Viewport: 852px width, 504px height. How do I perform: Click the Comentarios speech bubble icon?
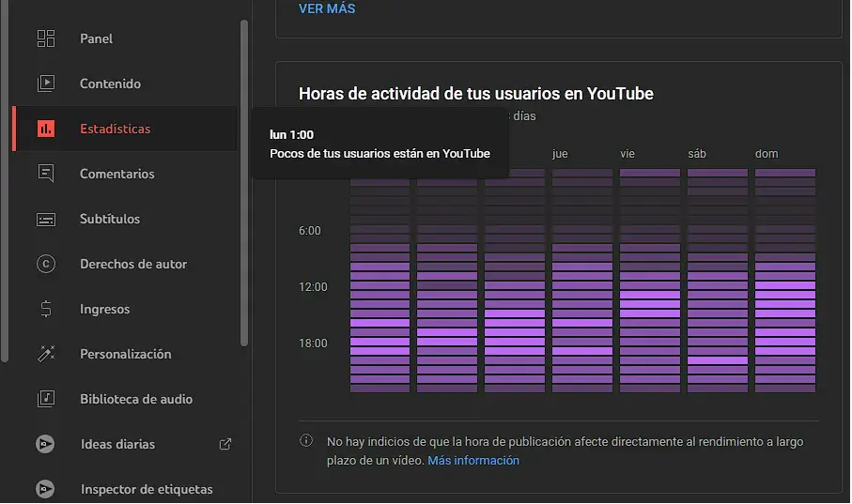pos(46,174)
